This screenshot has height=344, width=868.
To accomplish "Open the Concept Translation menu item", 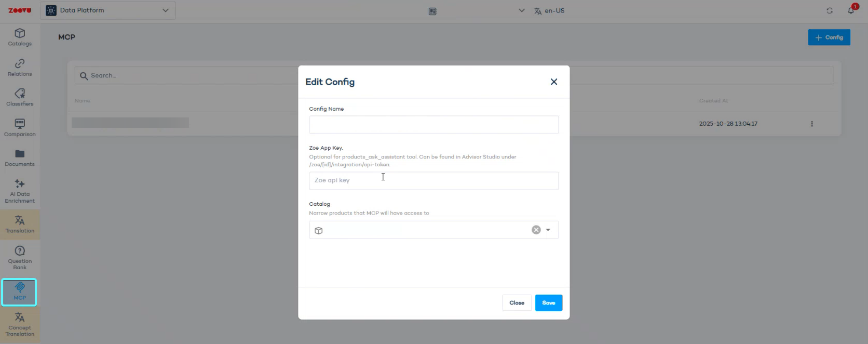I will pyautogui.click(x=20, y=324).
